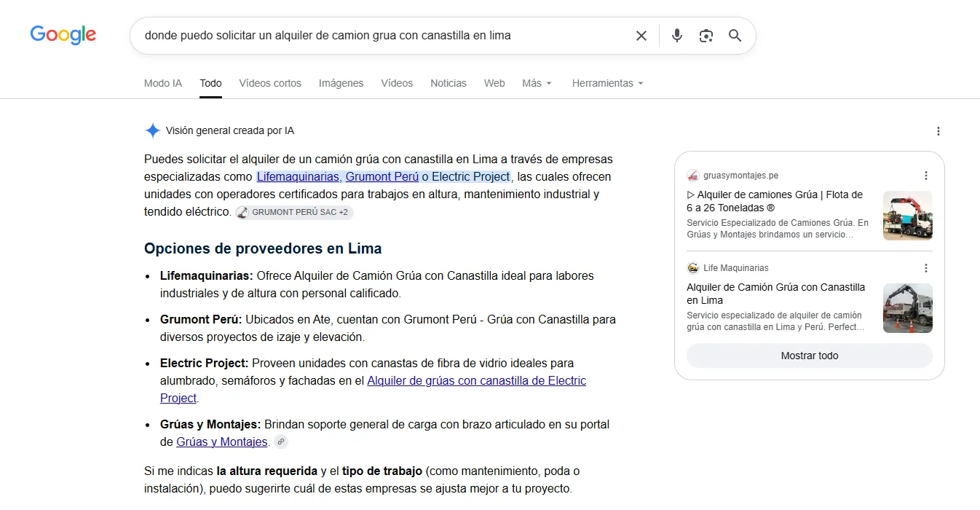
Task: Click bold text 'tipo de trabajo'
Action: click(383, 471)
